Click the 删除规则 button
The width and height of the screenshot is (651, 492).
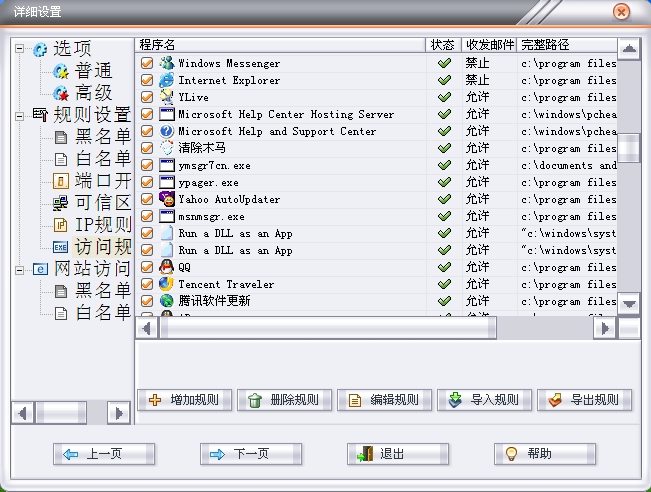click(x=284, y=400)
